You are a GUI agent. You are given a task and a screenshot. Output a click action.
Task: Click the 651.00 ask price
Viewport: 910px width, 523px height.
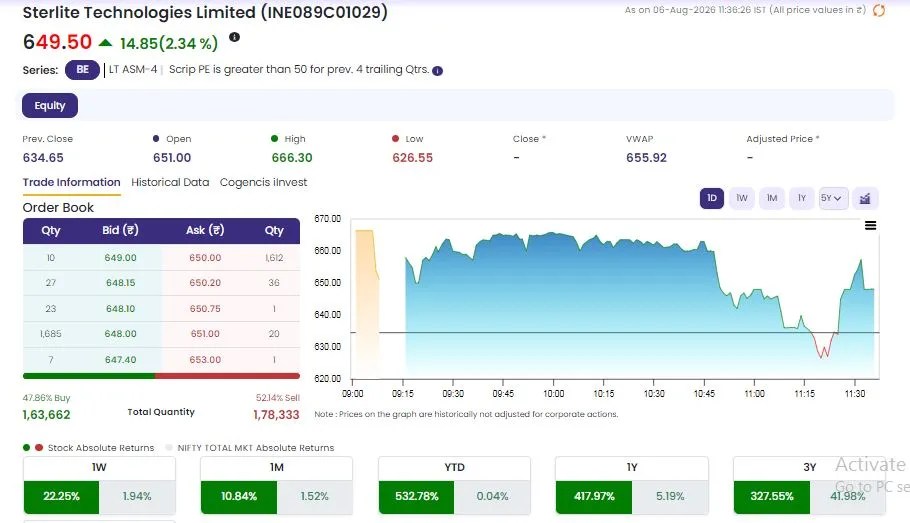tap(205, 334)
